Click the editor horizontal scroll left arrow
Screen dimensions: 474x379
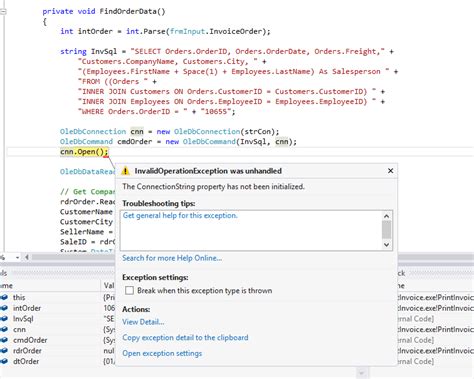[26, 257]
